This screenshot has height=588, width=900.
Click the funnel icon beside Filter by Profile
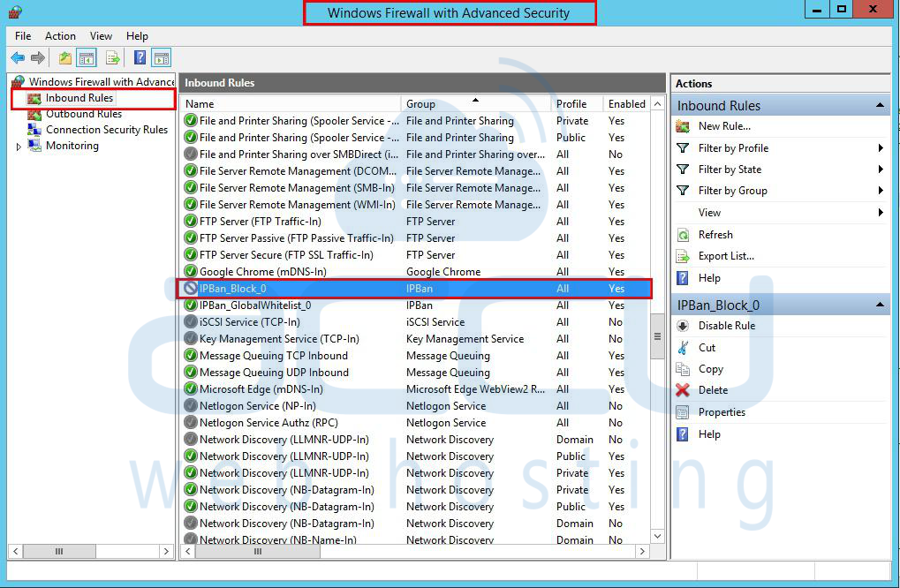click(683, 148)
